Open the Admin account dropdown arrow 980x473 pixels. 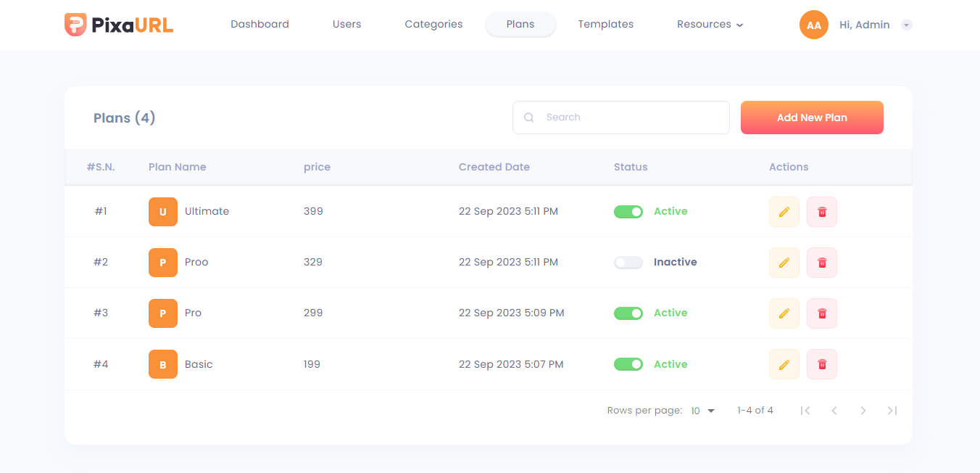(906, 25)
